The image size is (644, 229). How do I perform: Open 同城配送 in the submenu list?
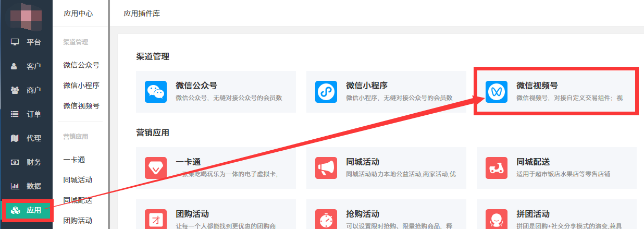click(78, 200)
